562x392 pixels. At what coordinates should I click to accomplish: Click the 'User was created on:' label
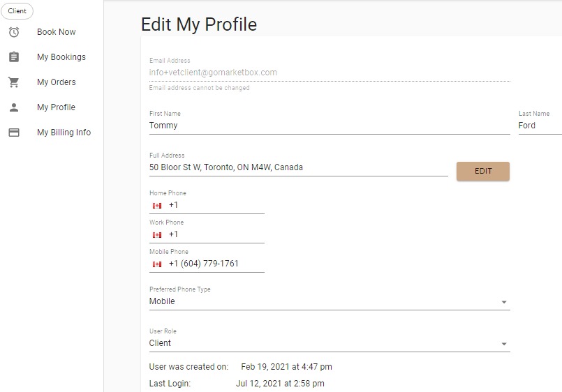pyautogui.click(x=188, y=367)
